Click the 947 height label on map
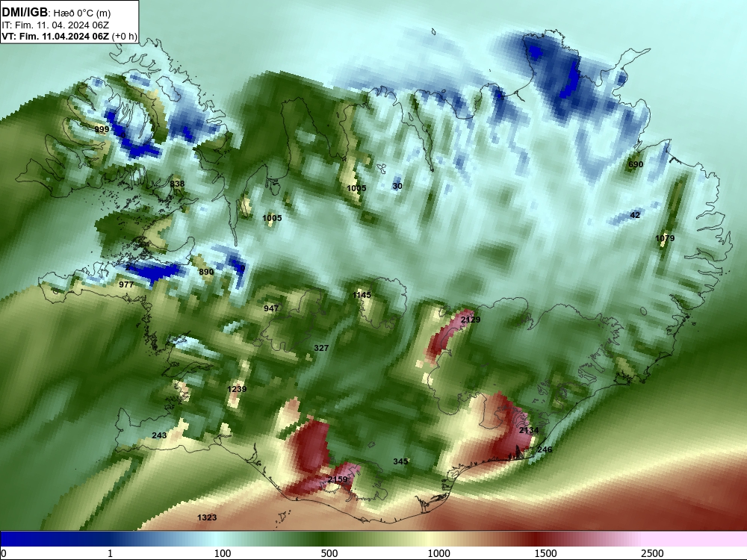The width and height of the screenshot is (747, 560). (271, 308)
